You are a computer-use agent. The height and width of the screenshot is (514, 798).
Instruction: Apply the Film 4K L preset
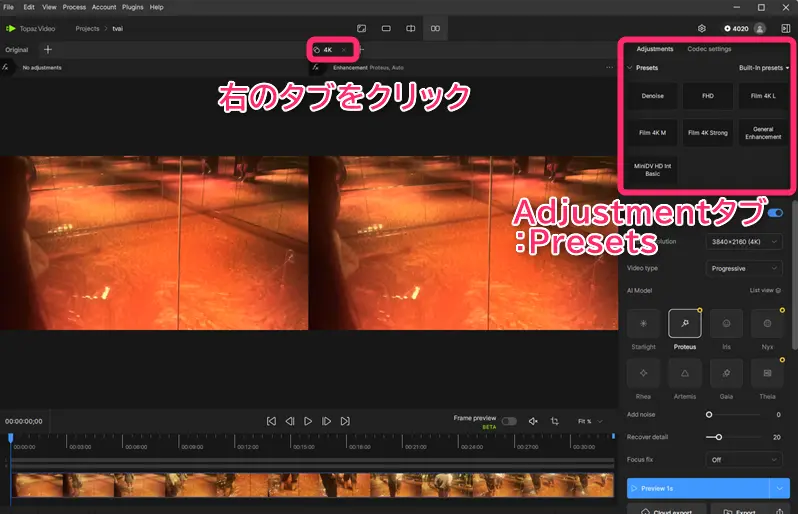[763, 96]
